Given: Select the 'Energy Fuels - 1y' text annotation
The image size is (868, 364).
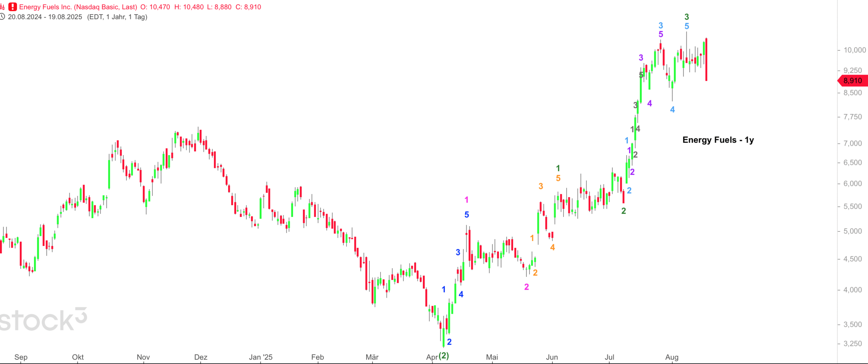Looking at the screenshot, I should (x=718, y=140).
